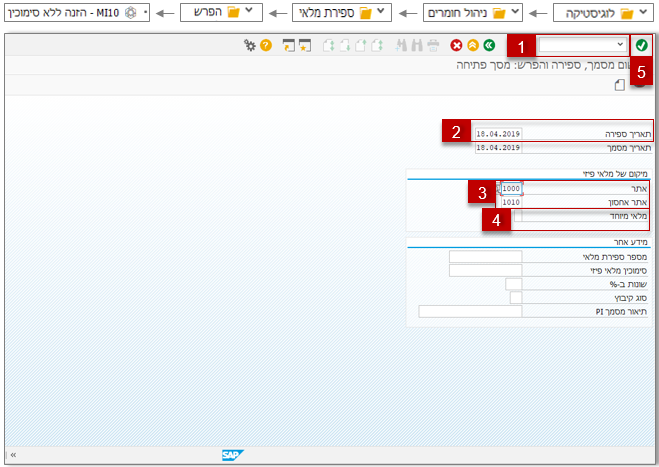Click the Create New Session window icon
Viewport: 659px width, 467px height.
(289, 45)
